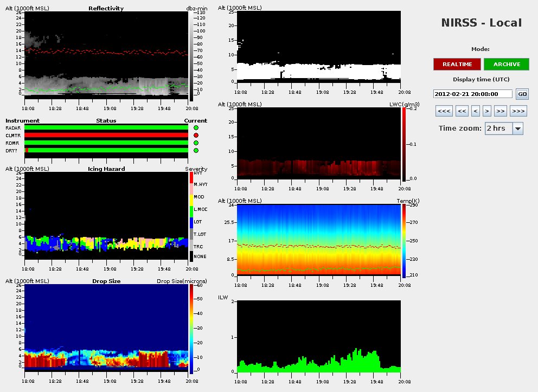Click the double-right arrow forward button

point(500,111)
